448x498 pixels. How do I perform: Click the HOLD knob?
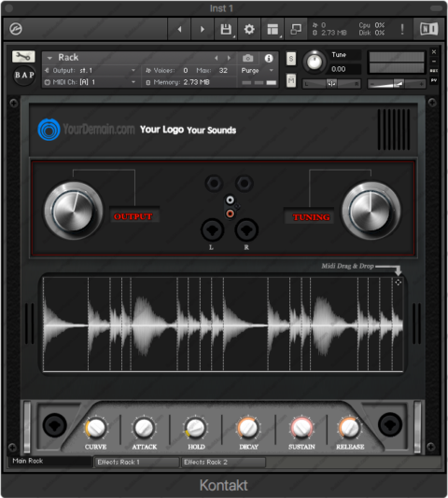(x=196, y=427)
